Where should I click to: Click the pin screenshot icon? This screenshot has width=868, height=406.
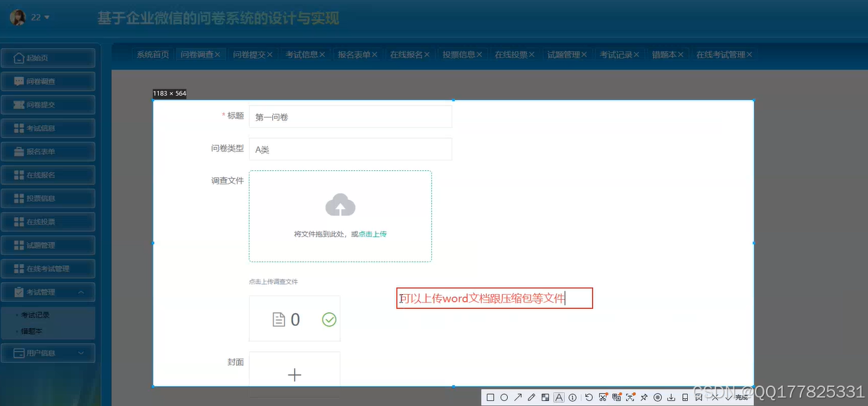tap(643, 397)
